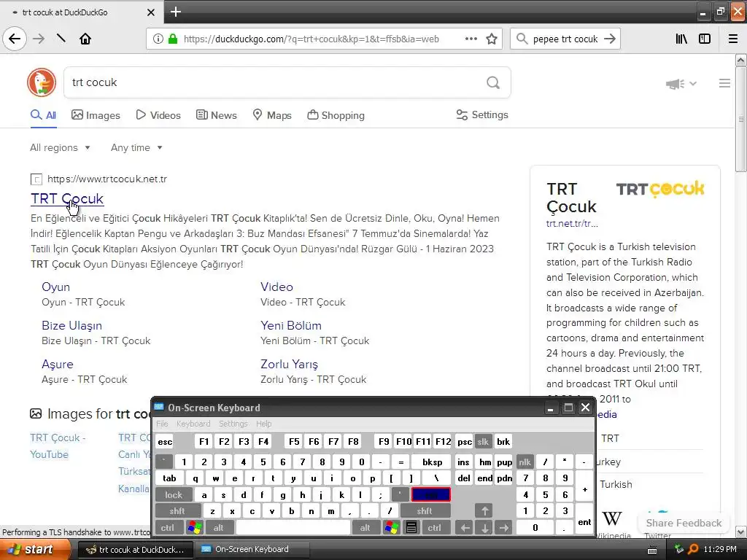The width and height of the screenshot is (747, 560).
Task: Toggle the caps lock key on keyboard
Action: 174,495
